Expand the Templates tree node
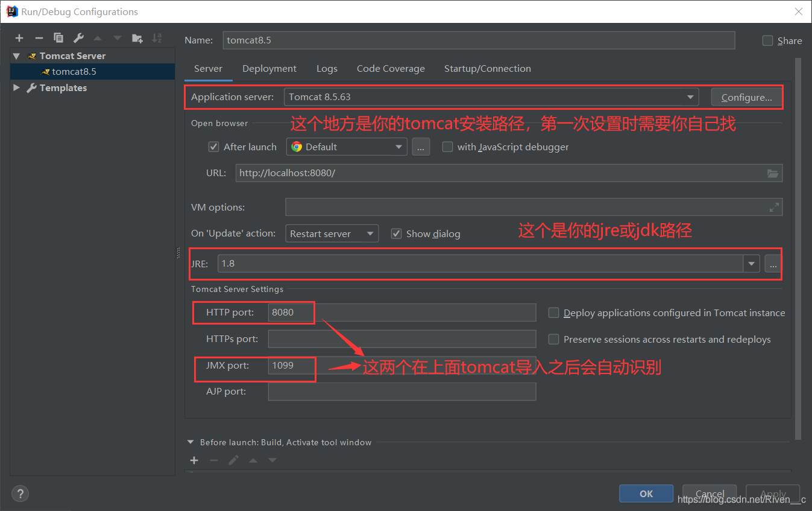The height and width of the screenshot is (511, 812). [16, 87]
